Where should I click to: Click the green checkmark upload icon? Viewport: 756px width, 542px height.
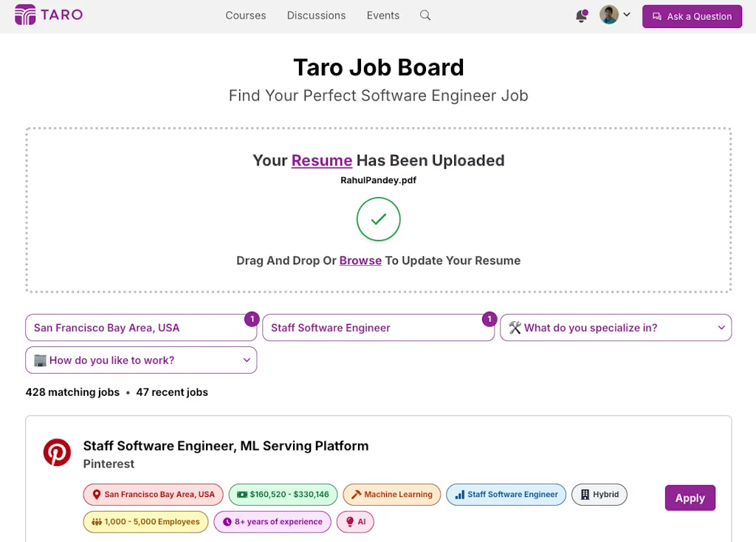pos(378,219)
